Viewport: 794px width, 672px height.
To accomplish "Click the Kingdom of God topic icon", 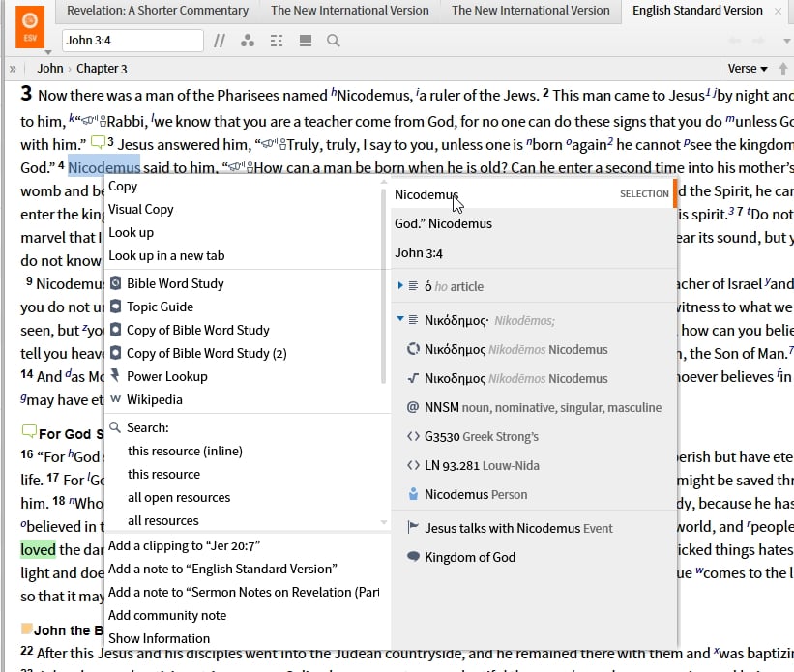I will pos(413,557).
